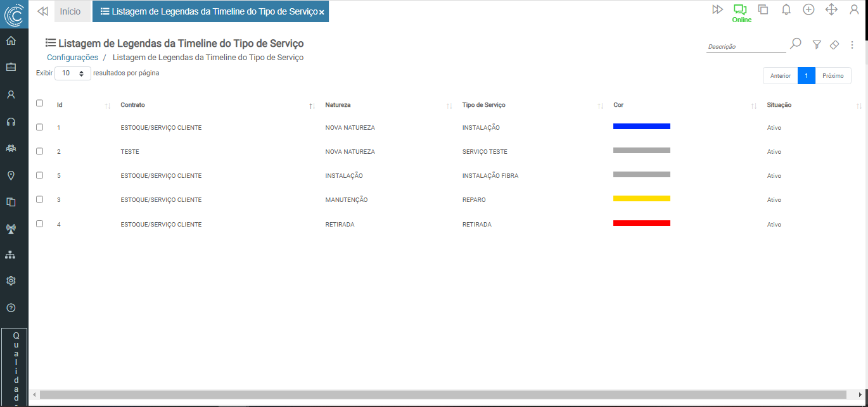Open the headset support icon in sidebar

tap(11, 122)
